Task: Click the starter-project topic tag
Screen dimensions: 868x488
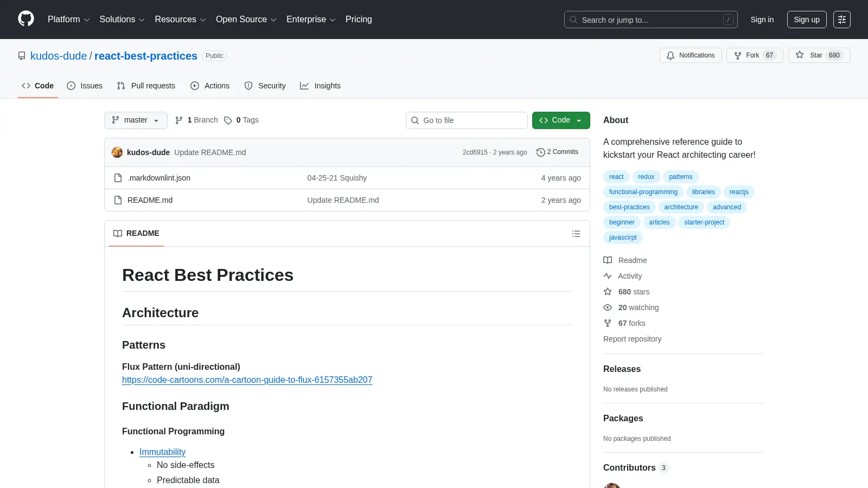Action: pyautogui.click(x=704, y=222)
